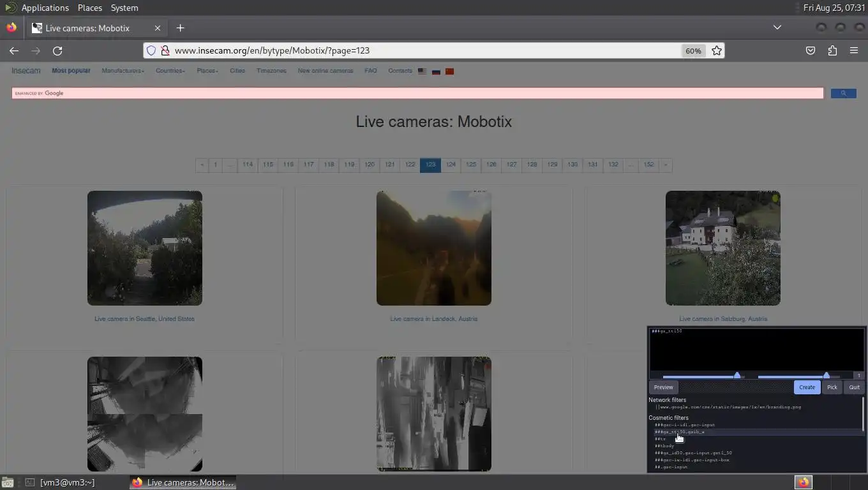Image resolution: width=868 pixels, height=490 pixels.
Task: Open the Applications menu
Action: click(x=45, y=8)
